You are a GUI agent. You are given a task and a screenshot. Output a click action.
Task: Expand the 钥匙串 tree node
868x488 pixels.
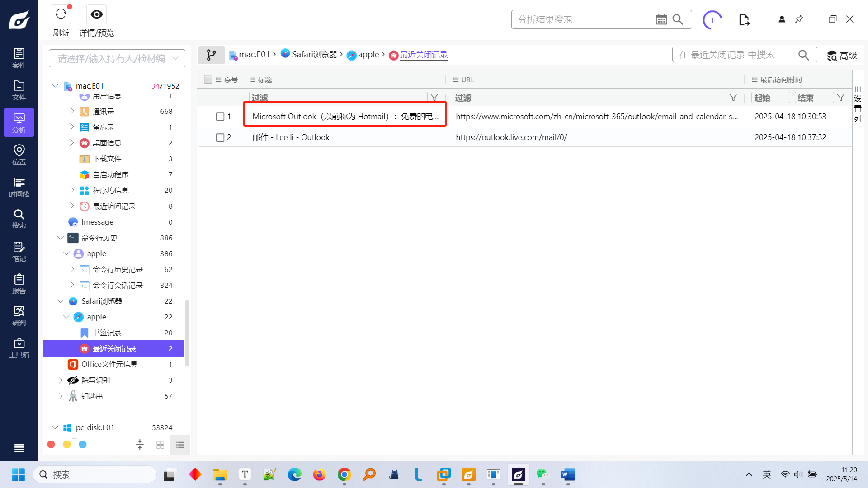[x=61, y=395]
